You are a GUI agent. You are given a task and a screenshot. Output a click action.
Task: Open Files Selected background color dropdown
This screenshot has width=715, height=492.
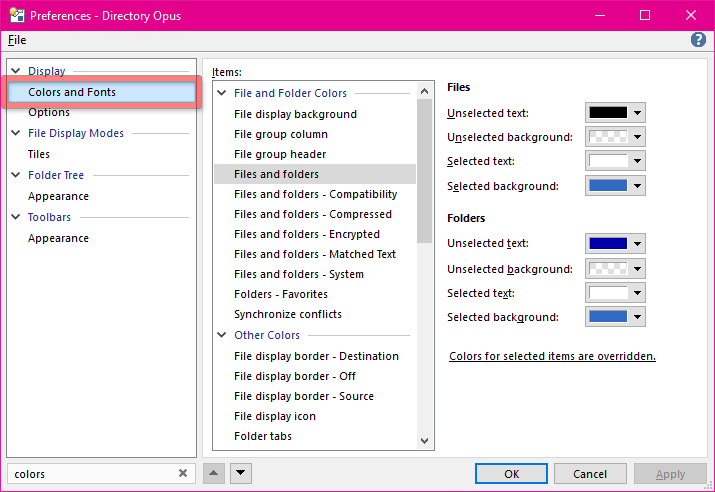(x=615, y=186)
